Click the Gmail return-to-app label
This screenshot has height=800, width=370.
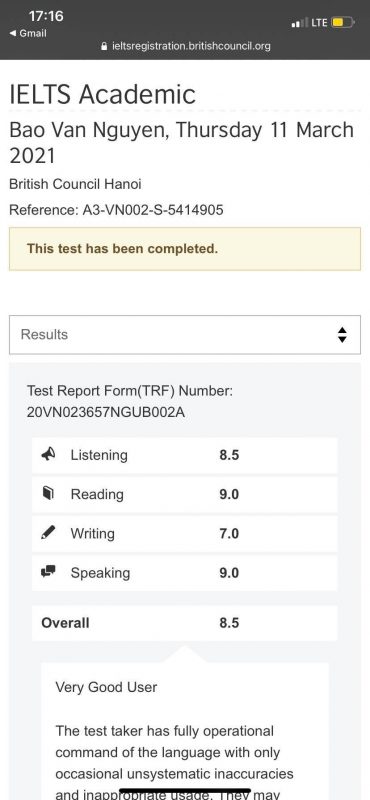coord(33,34)
